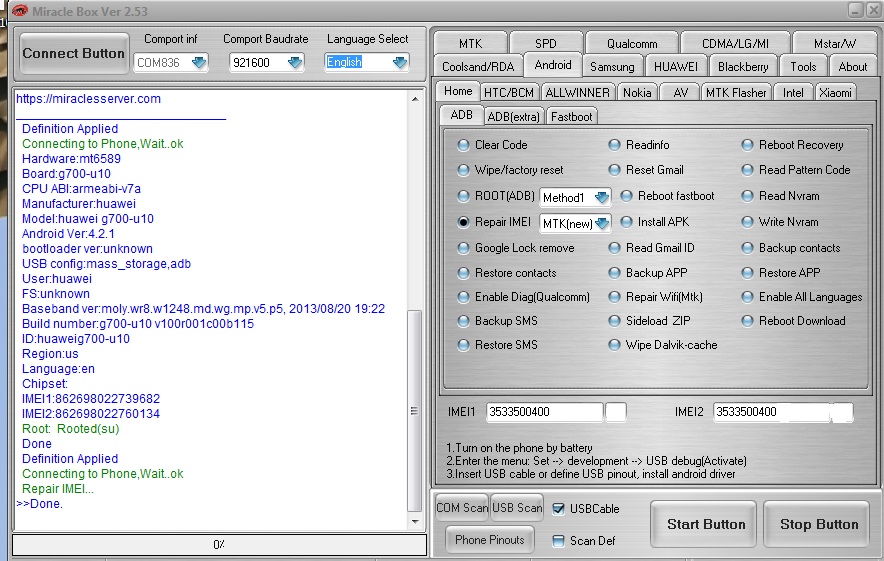Open the miraclesserver.com link in log
The height and width of the screenshot is (561, 884).
89,99
